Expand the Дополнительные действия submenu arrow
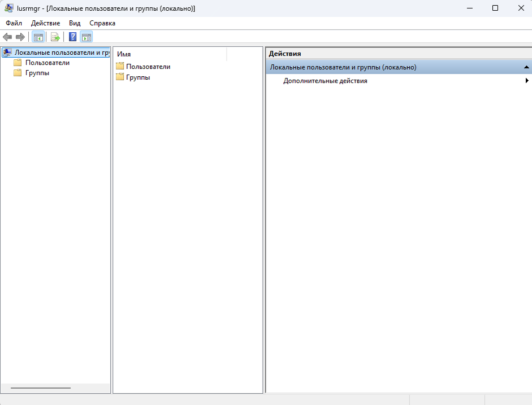 [527, 81]
